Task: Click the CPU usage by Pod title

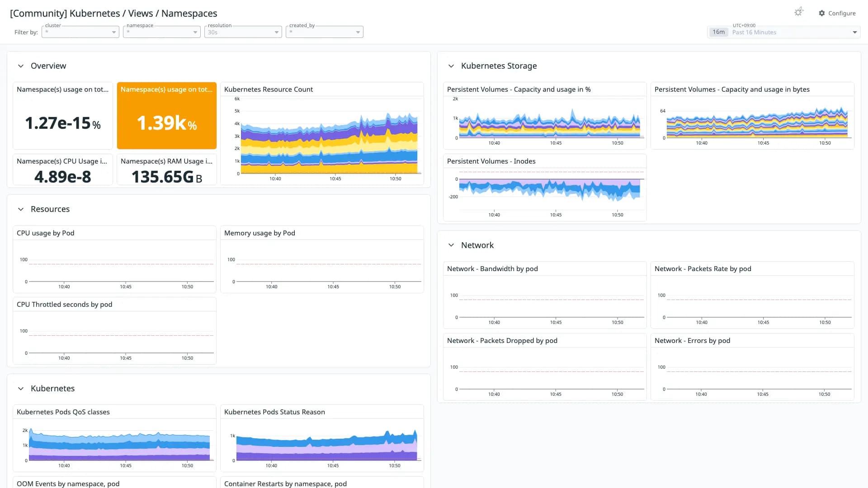Action: click(46, 233)
